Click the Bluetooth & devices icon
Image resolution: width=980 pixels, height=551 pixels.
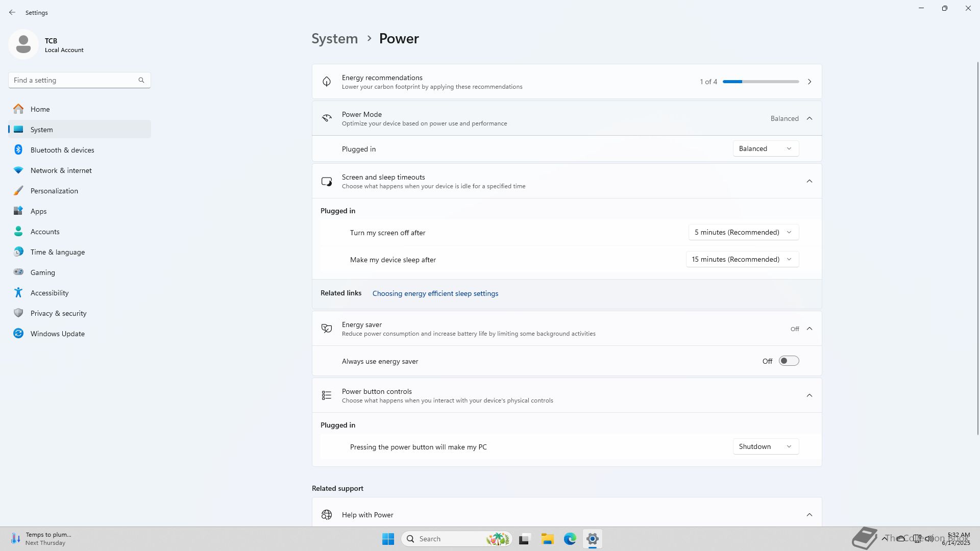[x=18, y=149]
